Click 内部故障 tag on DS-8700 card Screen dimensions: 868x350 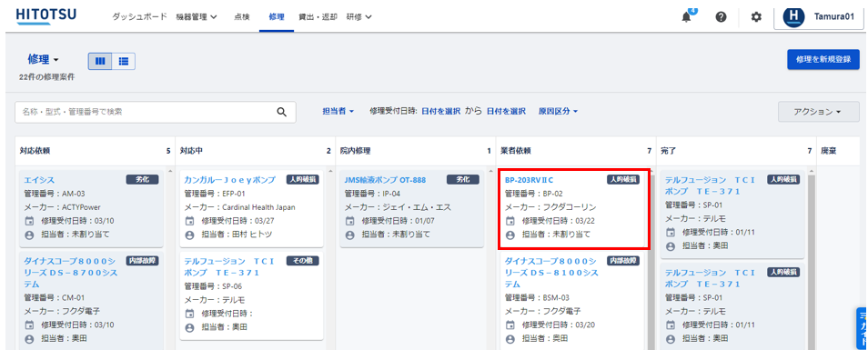click(143, 260)
